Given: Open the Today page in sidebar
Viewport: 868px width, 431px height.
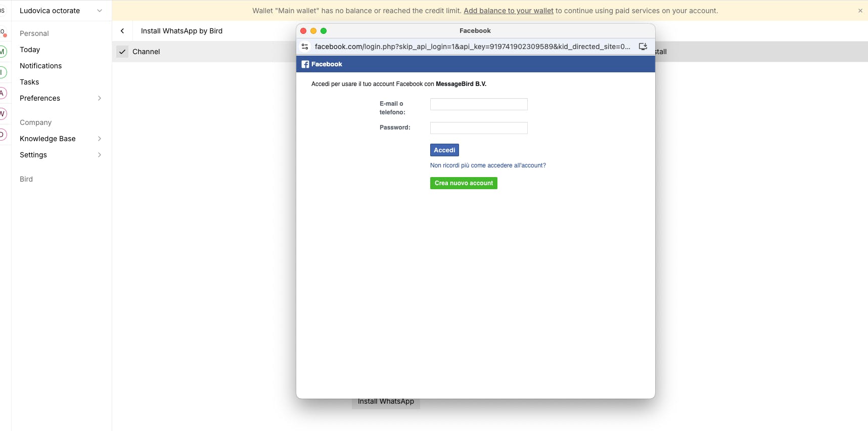Looking at the screenshot, I should [30, 50].
